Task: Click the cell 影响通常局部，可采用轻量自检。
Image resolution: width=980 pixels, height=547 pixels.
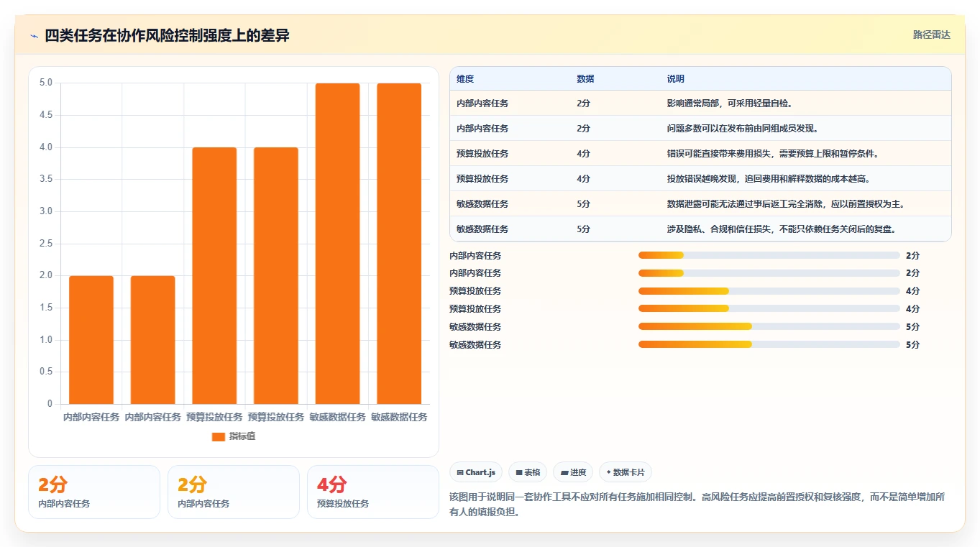Action: click(730, 104)
